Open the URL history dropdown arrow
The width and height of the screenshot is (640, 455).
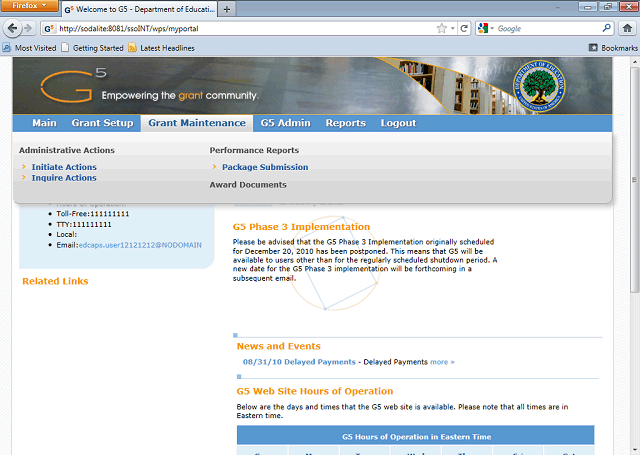453,28
